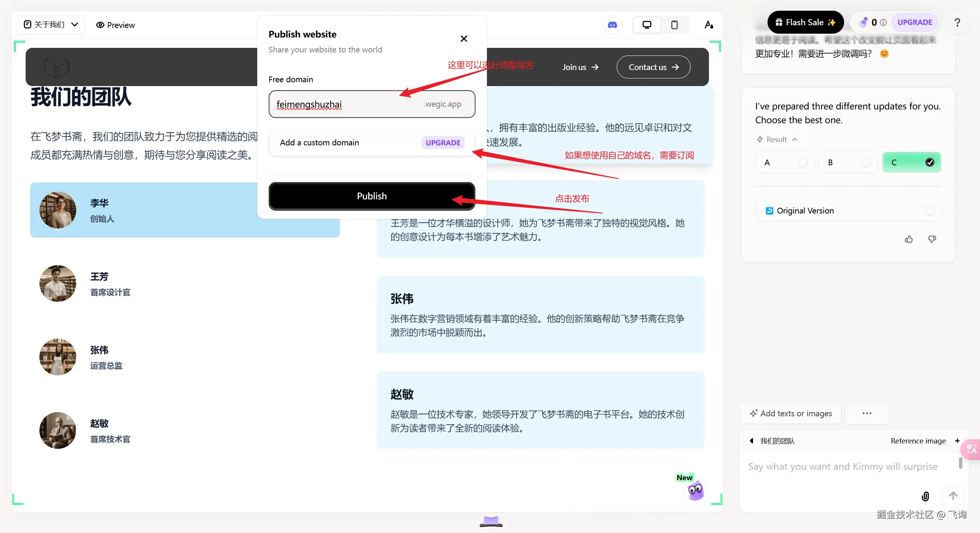Click the black Publish button
The image size is (980, 533).
point(371,196)
